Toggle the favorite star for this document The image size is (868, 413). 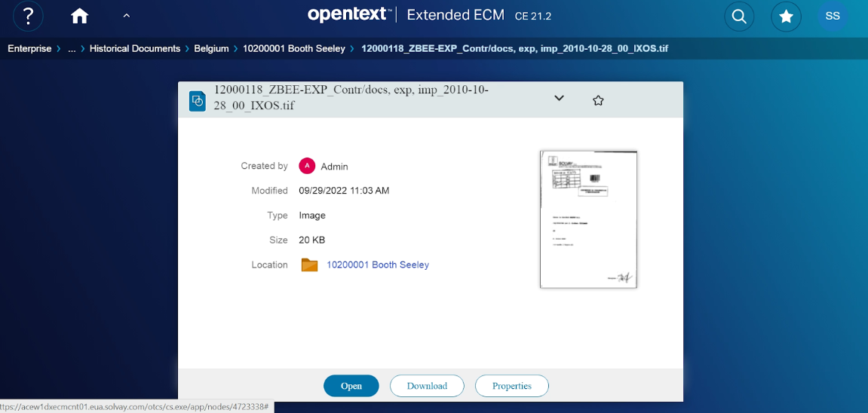tap(598, 100)
